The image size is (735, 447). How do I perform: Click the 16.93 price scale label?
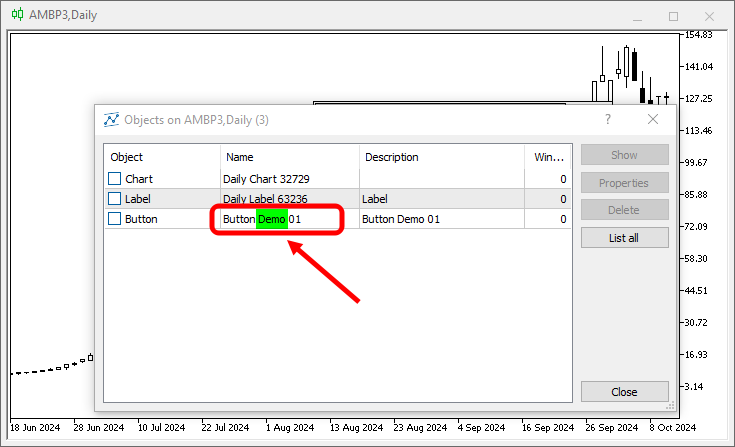[696, 355]
